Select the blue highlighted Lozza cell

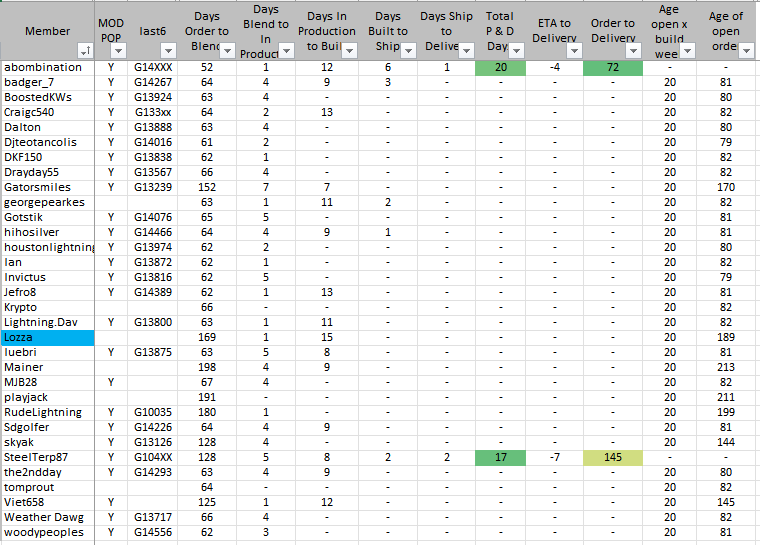[47, 338]
